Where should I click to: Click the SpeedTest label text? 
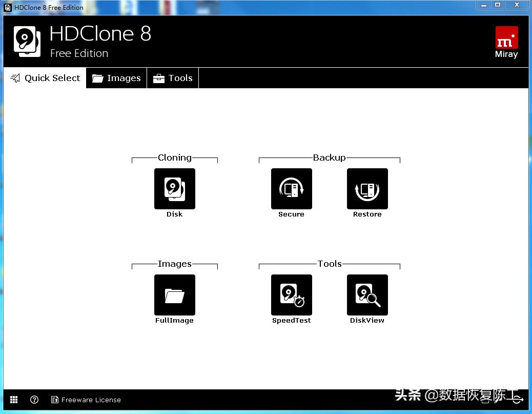292,321
